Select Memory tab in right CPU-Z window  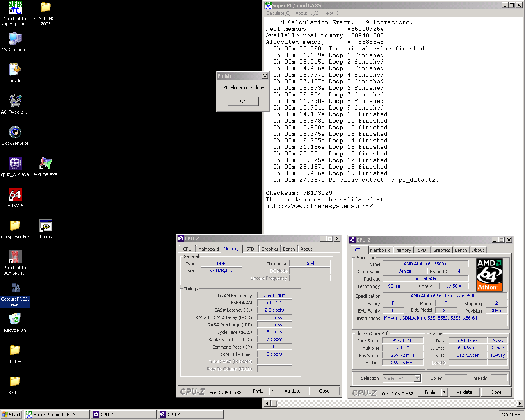403,250
